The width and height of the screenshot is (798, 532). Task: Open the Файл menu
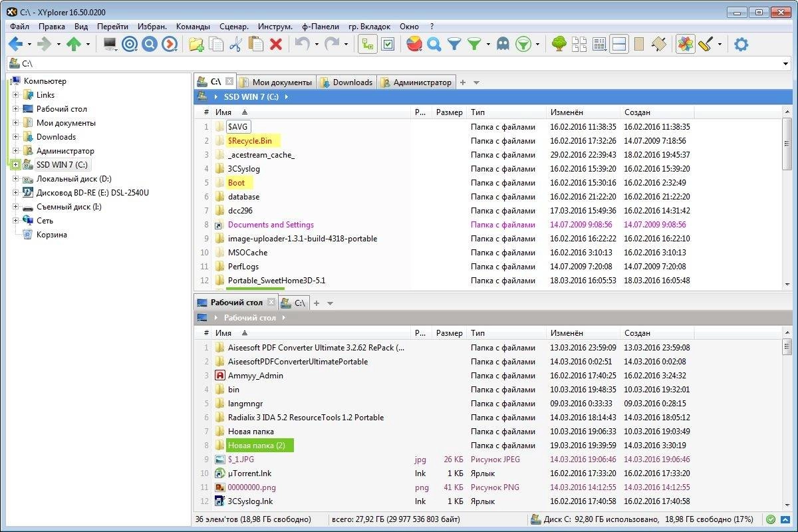pyautogui.click(x=19, y=27)
